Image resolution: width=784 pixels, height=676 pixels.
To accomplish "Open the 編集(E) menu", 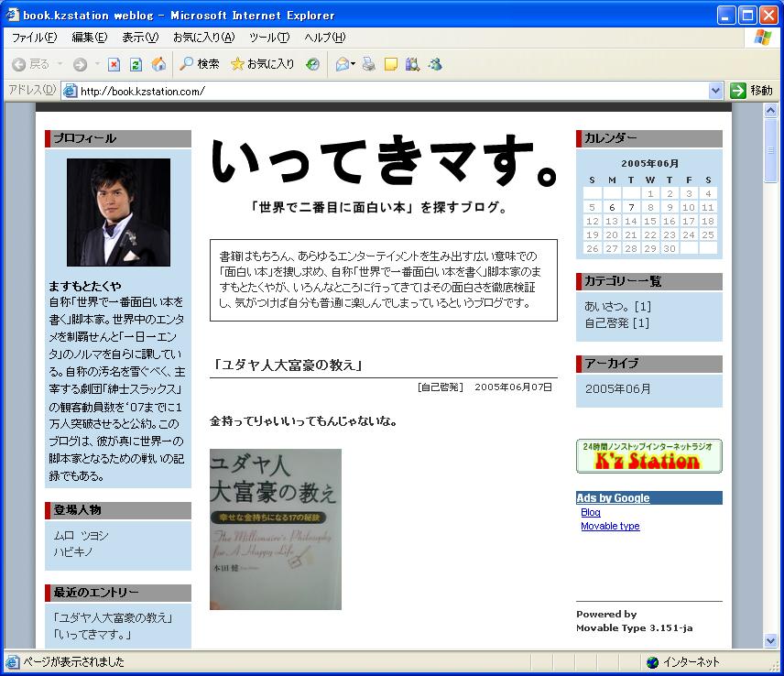I will click(90, 38).
